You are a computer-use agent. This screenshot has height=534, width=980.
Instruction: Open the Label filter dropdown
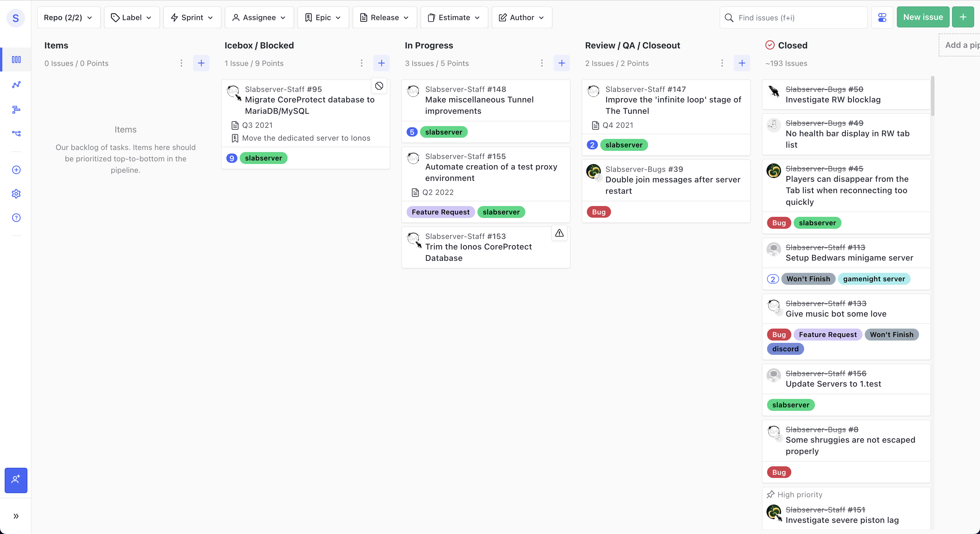point(132,18)
